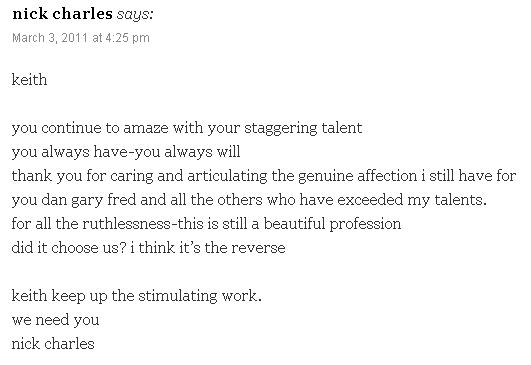Click the word "articulating" in the comment

click(227, 176)
